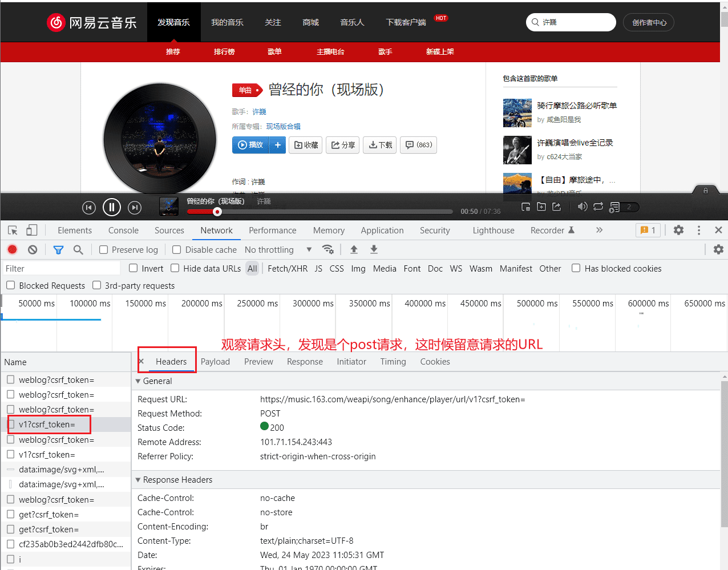Check 3rd-party requests checkbox
This screenshot has width=728, height=570.
click(x=97, y=285)
